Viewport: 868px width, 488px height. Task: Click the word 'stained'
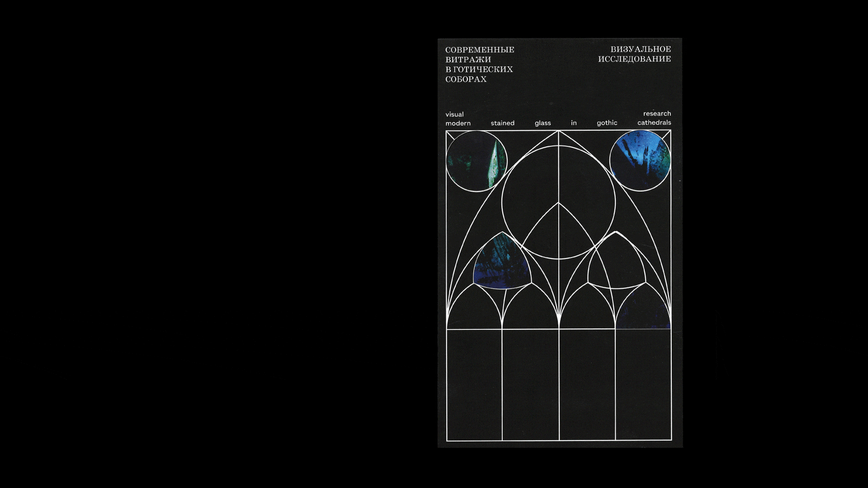(x=502, y=123)
